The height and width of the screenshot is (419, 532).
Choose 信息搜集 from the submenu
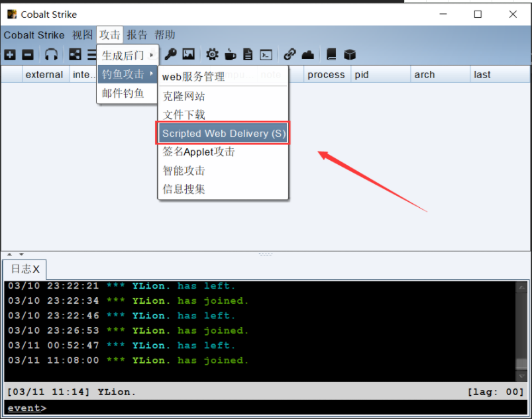tap(223, 189)
